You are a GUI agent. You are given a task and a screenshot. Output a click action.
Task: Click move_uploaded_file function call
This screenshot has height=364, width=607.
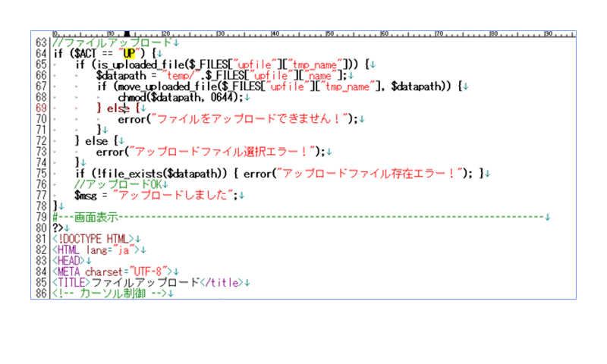[x=167, y=86]
